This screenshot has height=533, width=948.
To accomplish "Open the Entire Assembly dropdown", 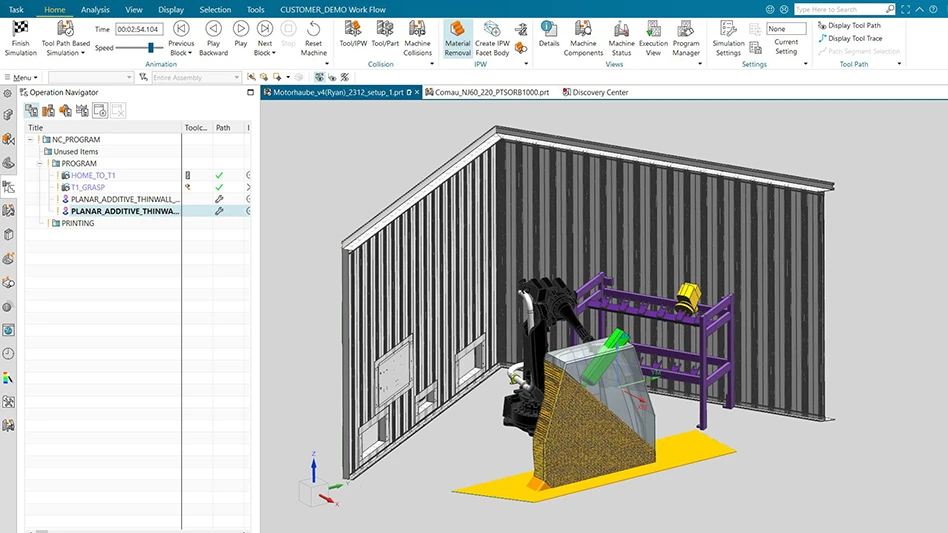I will pos(195,77).
